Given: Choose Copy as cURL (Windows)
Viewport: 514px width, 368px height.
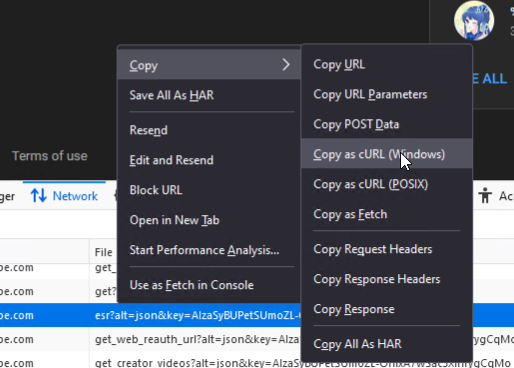Looking at the screenshot, I should [x=387, y=154].
